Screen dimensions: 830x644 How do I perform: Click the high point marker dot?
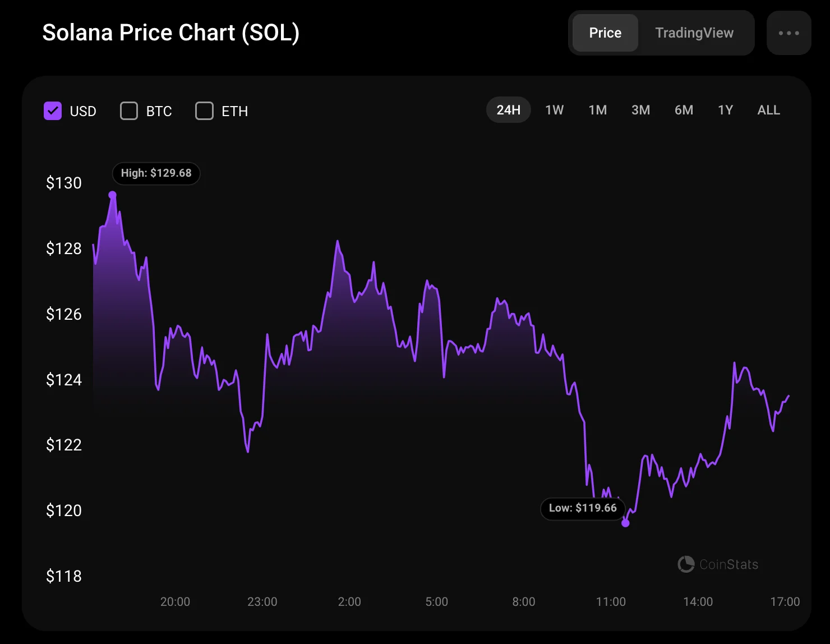[x=112, y=195]
